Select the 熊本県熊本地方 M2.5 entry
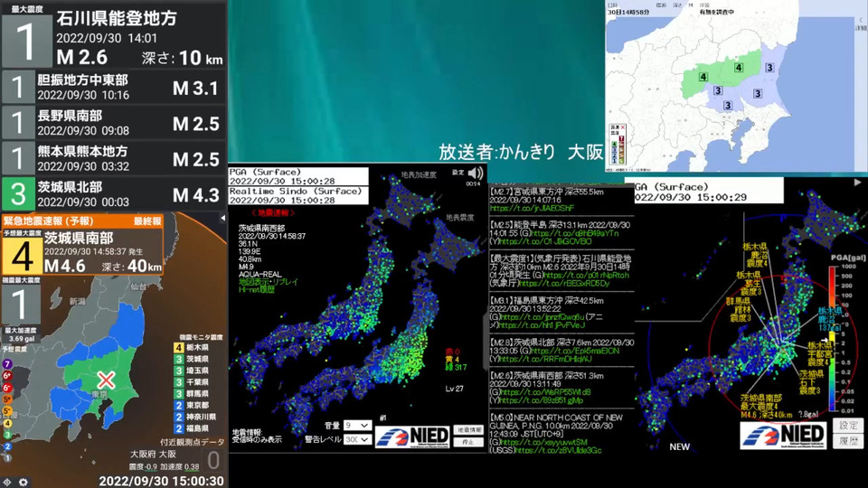 (x=114, y=158)
